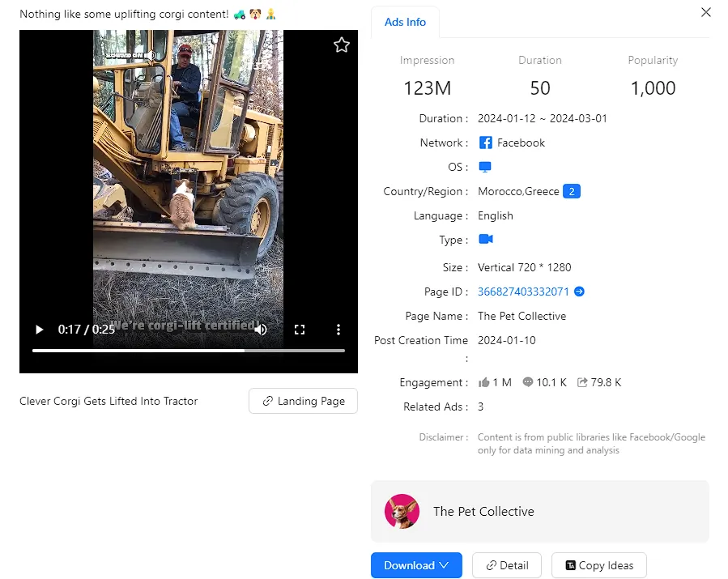Switch to Ads Info tab
The height and width of the screenshot is (579, 728).
pos(405,23)
